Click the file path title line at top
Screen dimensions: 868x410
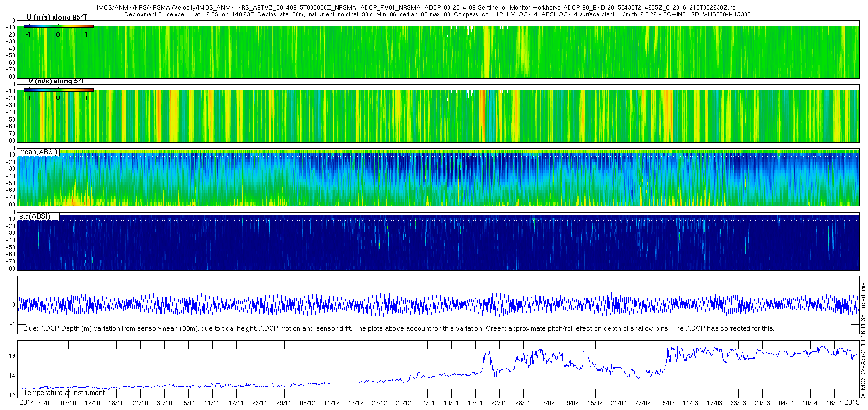[x=416, y=8]
